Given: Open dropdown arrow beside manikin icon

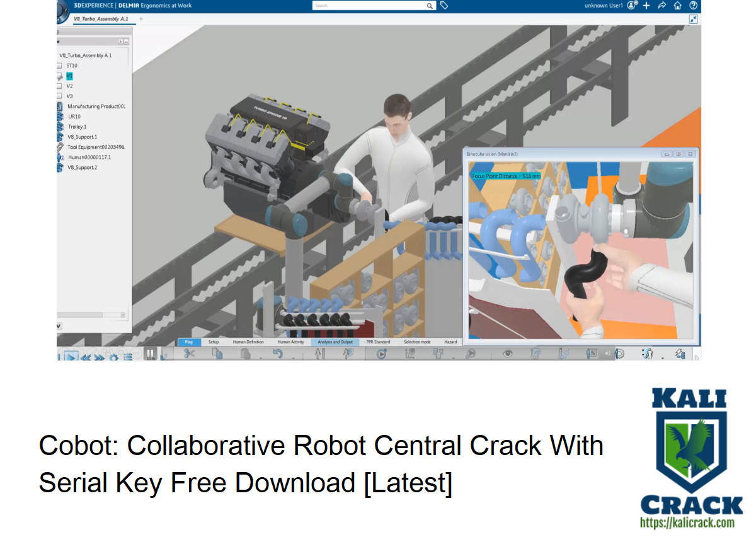Looking at the screenshot, I should coord(663,358).
